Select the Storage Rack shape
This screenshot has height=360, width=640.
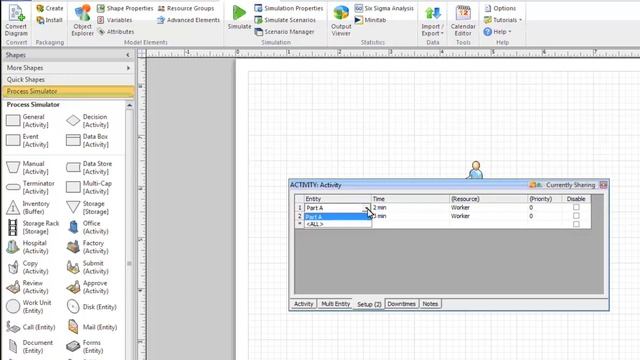33,227
